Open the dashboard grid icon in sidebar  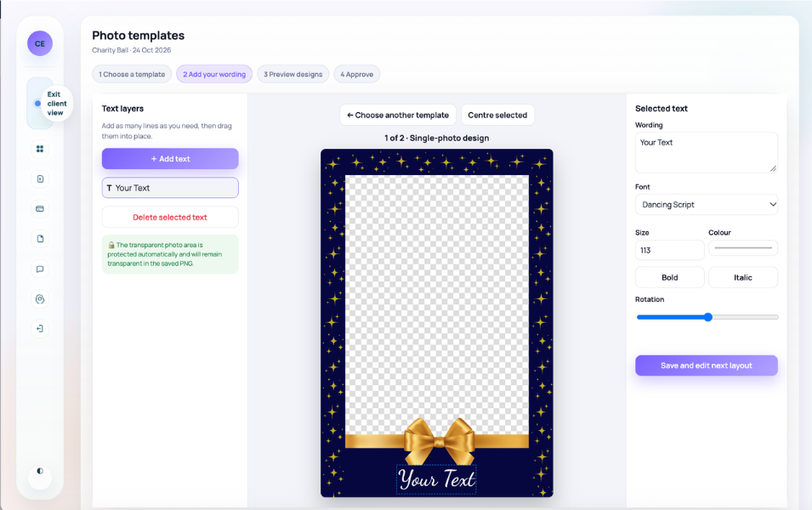point(40,149)
